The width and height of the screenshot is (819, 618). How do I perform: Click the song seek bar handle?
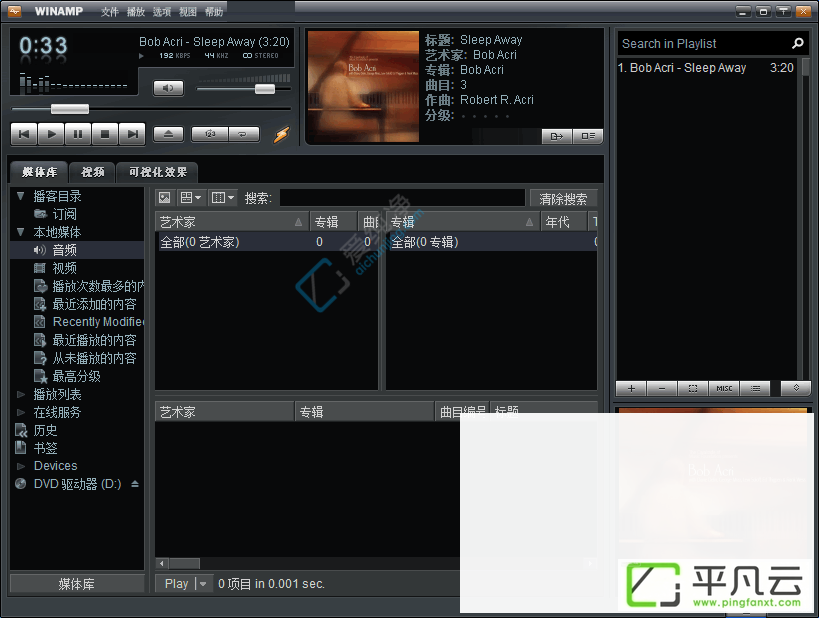pos(69,109)
